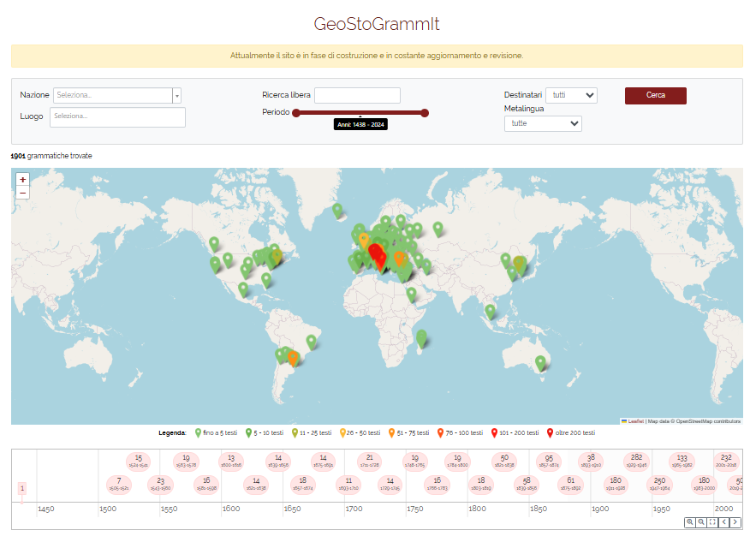Select timeline bubble 232 for 2001-2018
Screen dimensions: 756x542
[726, 462]
